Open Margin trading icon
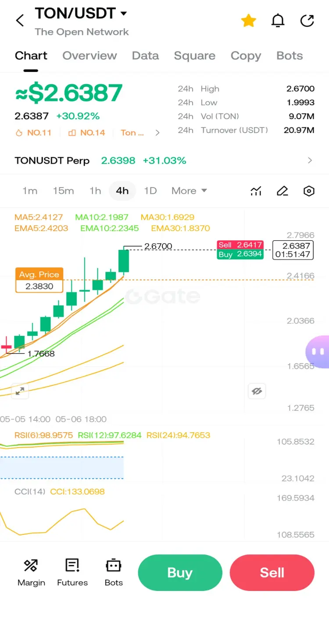The image size is (329, 644). pyautogui.click(x=31, y=572)
